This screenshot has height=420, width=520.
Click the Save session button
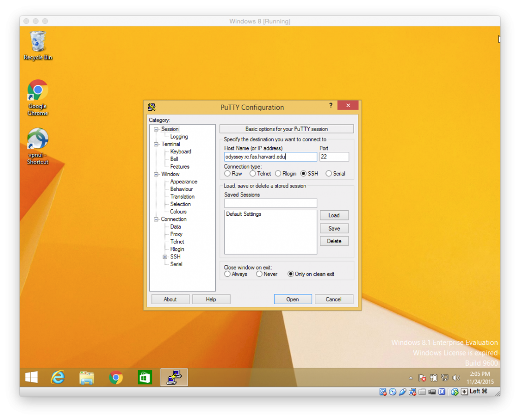[334, 228]
